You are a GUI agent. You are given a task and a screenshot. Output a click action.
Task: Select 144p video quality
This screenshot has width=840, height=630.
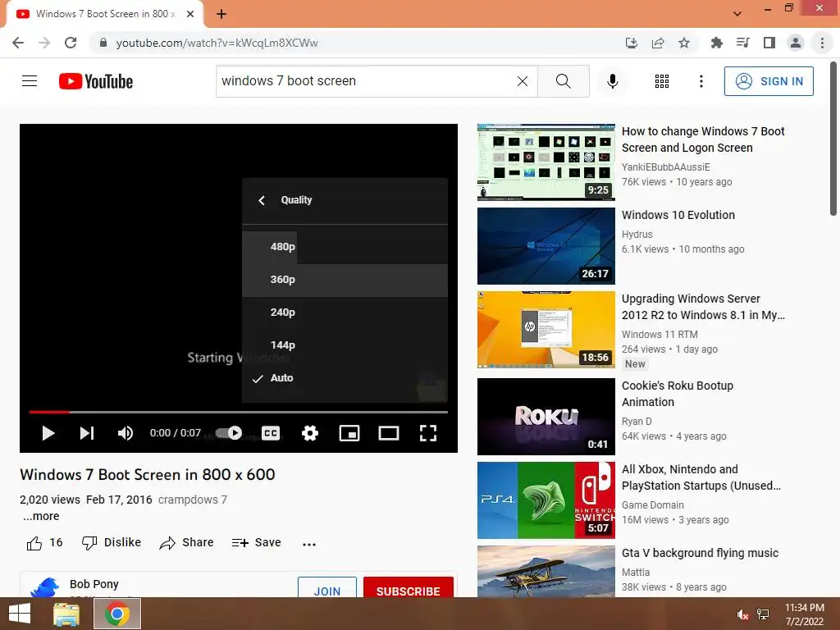[345, 345]
